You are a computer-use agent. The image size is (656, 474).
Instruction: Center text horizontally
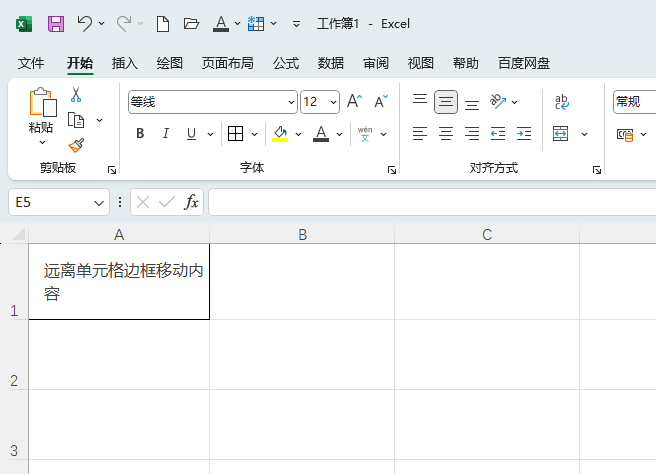click(446, 134)
